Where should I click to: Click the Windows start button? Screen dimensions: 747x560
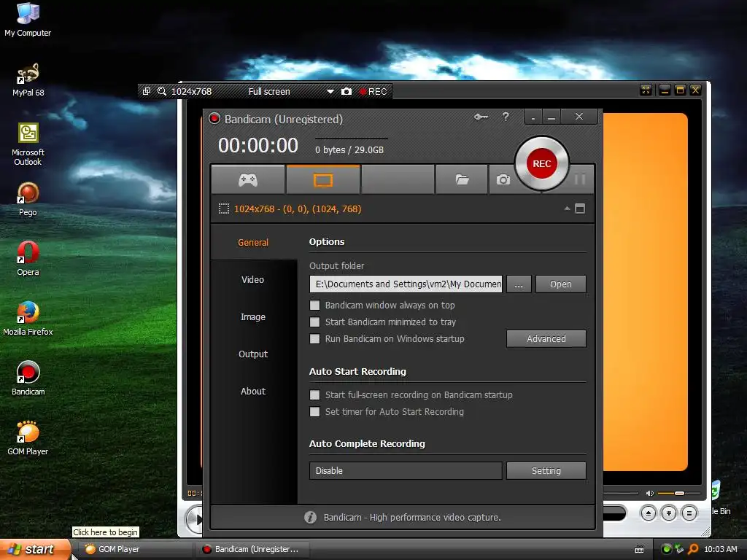[35, 549]
